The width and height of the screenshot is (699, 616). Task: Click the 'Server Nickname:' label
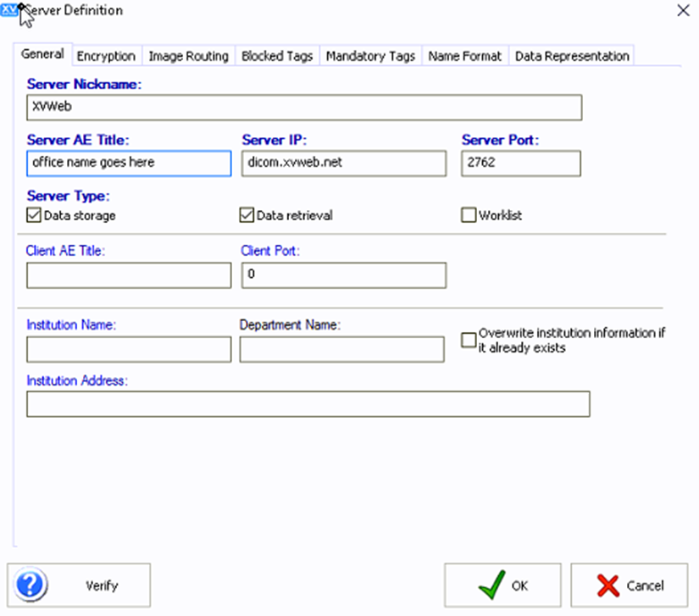(x=84, y=84)
